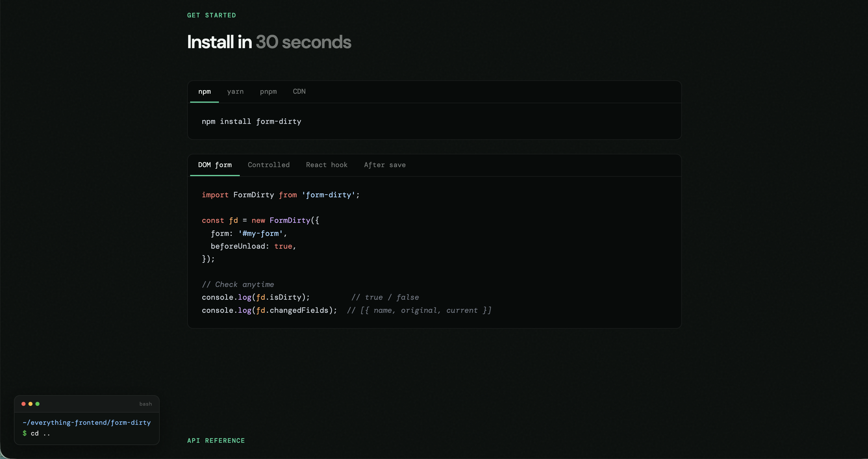Click the "bash" label in terminal widget

coord(145,404)
